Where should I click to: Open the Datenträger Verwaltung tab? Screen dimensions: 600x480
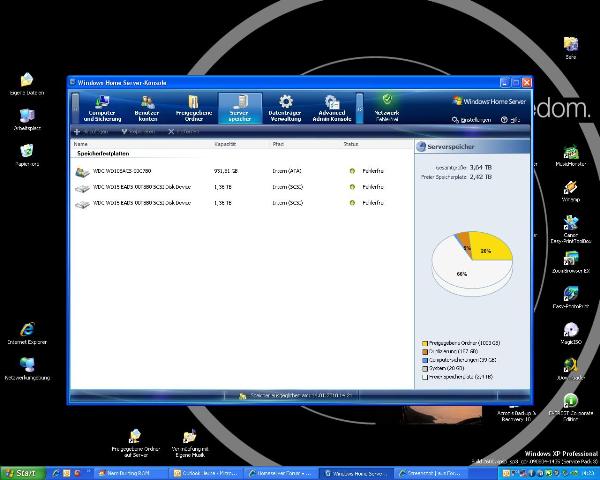coord(285,108)
